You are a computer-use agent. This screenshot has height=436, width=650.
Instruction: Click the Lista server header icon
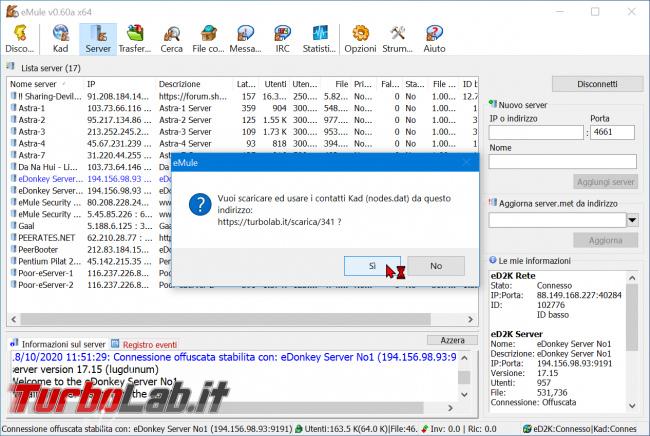11,67
